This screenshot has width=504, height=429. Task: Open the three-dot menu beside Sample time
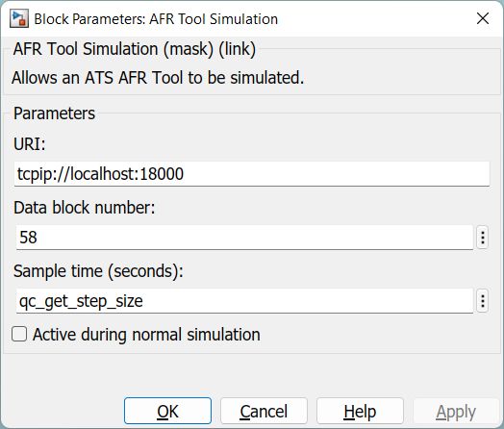tap(483, 301)
